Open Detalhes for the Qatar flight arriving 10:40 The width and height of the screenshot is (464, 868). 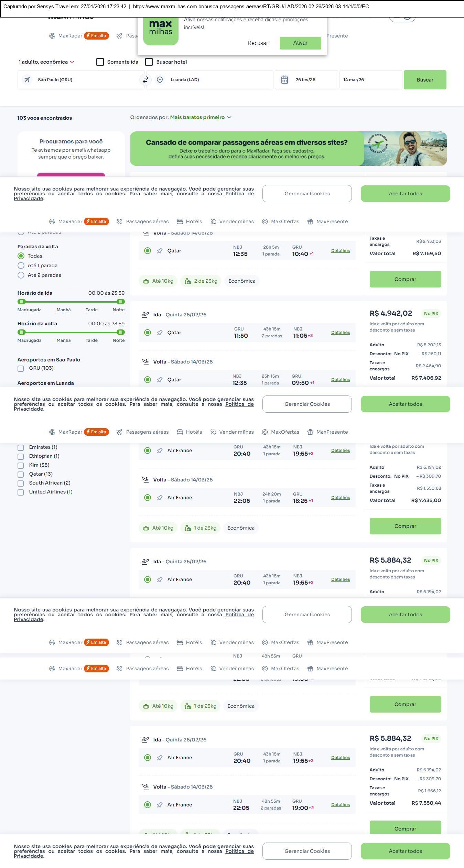[340, 251]
